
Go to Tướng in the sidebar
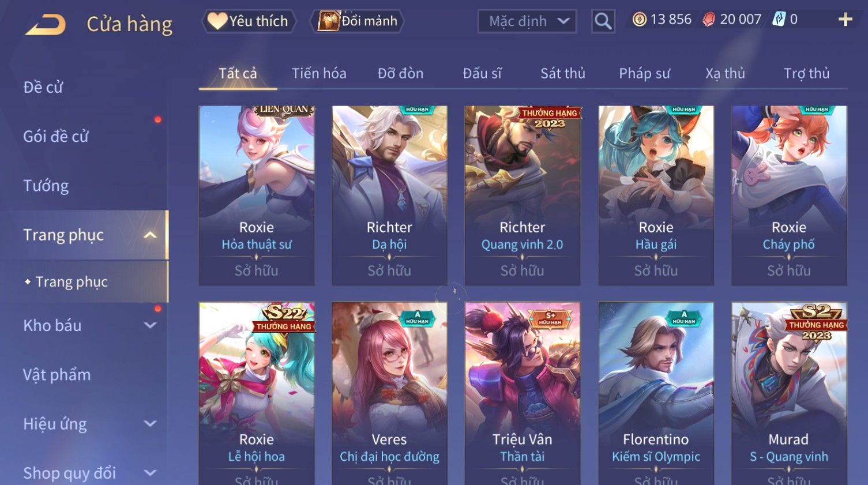point(46,186)
